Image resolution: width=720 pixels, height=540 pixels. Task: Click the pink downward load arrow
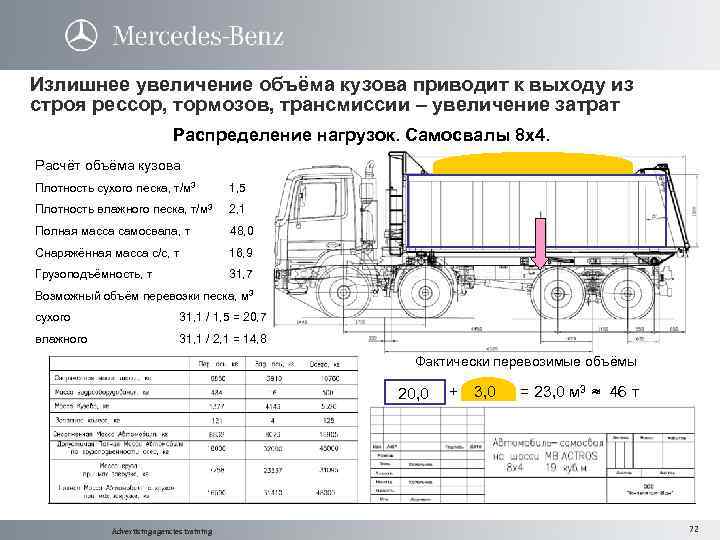pyautogui.click(x=540, y=243)
